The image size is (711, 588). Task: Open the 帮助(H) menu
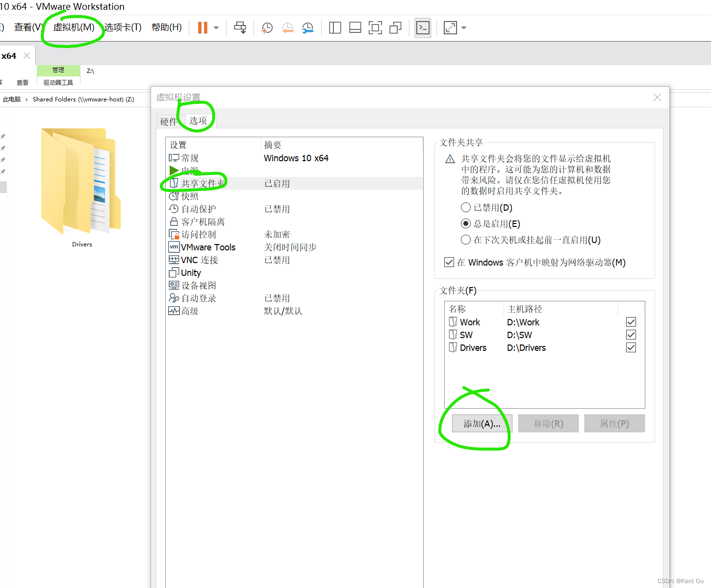[167, 27]
